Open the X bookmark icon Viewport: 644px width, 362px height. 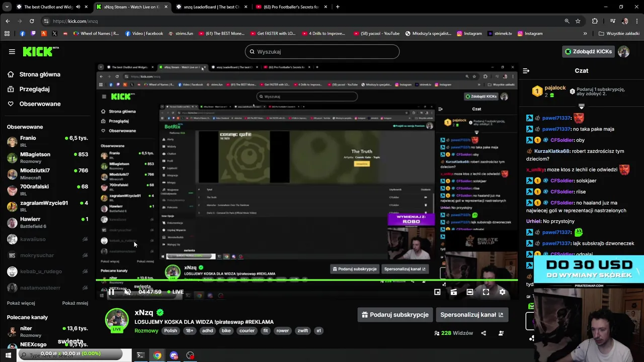click(54, 34)
